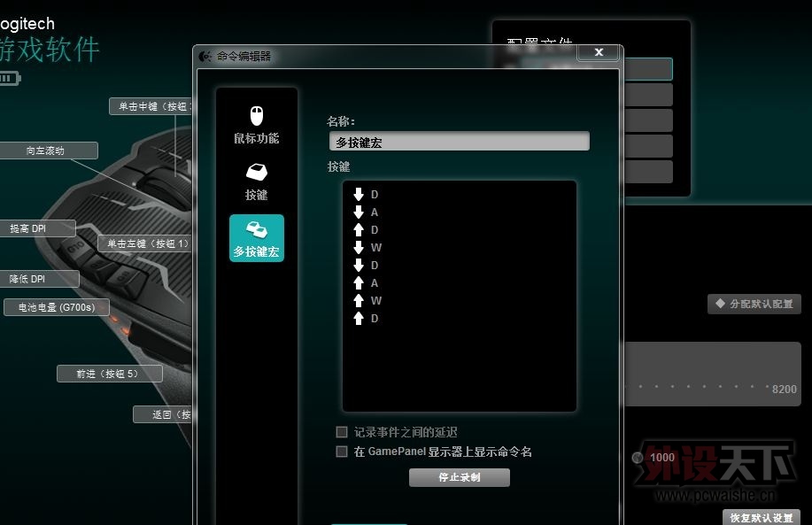Click the 提高 DPI label

click(x=37, y=228)
